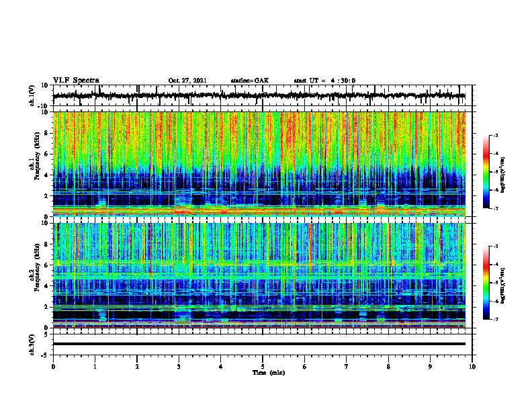Click the "2" kHz tick on the ch.1 axis
This screenshot has width=532, height=411.
(46, 196)
